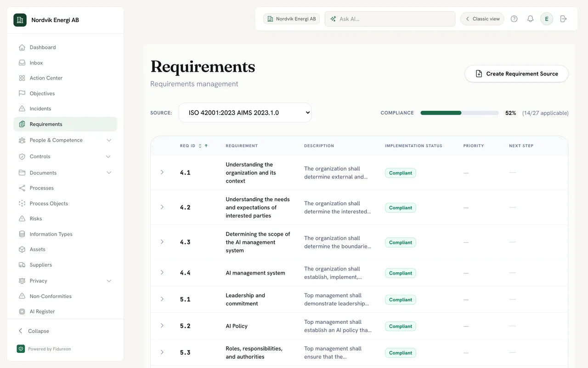Click Create Requirement Source button

click(x=516, y=74)
